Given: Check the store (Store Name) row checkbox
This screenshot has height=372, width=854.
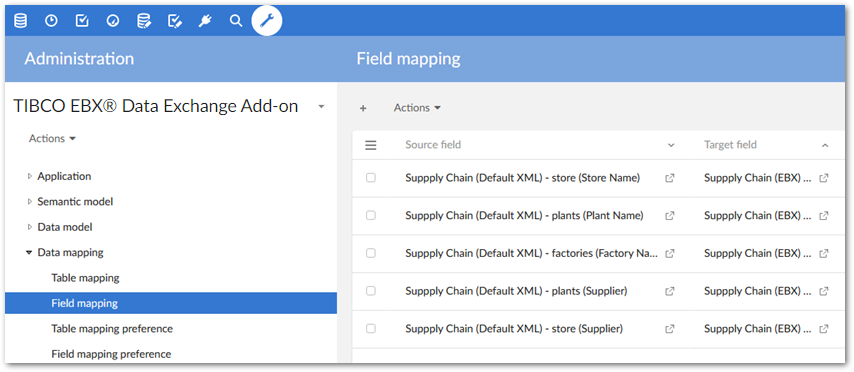Looking at the screenshot, I should click(x=371, y=178).
